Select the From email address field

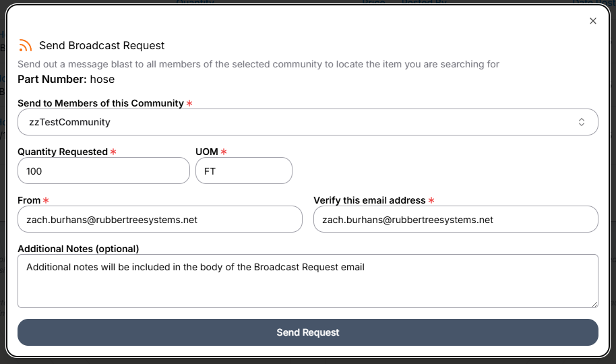pyautogui.click(x=160, y=219)
